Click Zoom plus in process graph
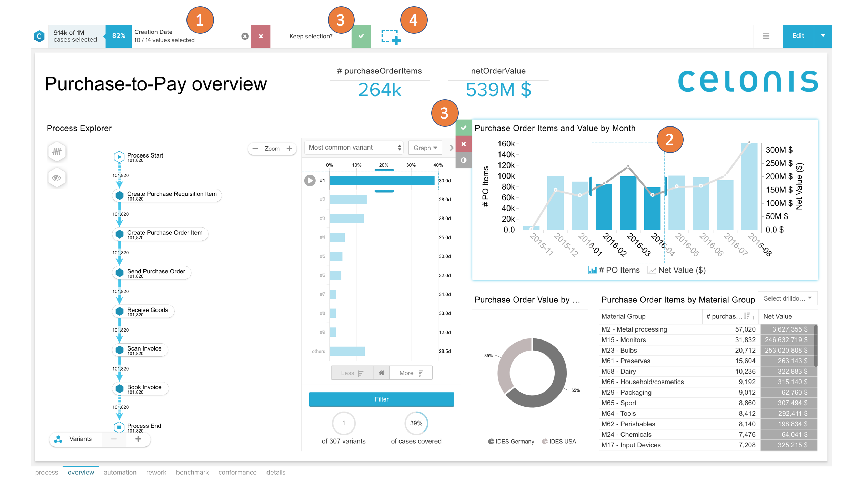Image resolution: width=868 pixels, height=477 pixels. [289, 149]
